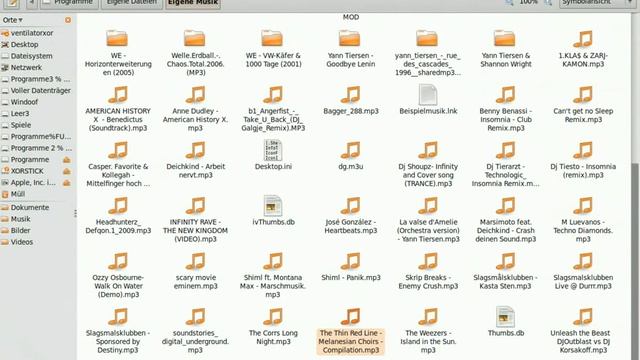Select Desktop.ini file
Image resolution: width=640 pixels, height=360 pixels.
tap(273, 156)
